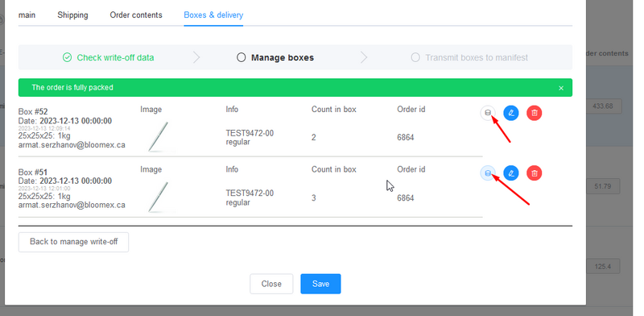Edit Box #52 with blue pencil icon
Image resolution: width=644 pixels, height=316 pixels.
coord(511,113)
